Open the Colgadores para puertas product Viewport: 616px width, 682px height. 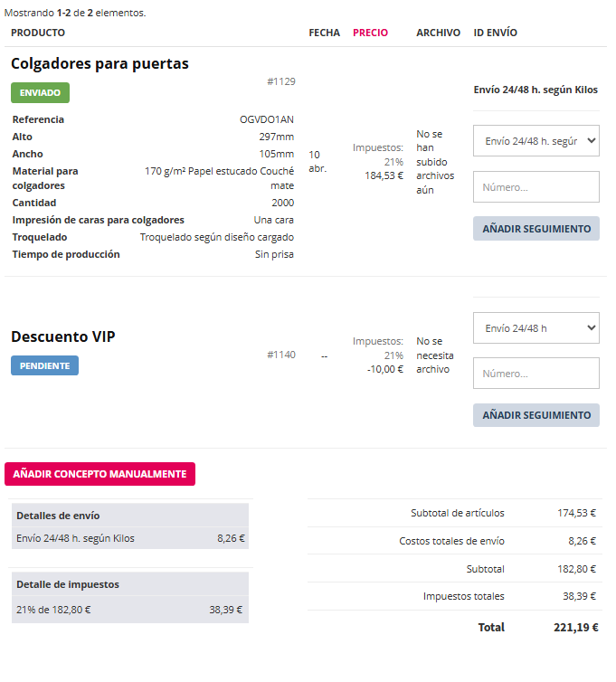pos(100,64)
